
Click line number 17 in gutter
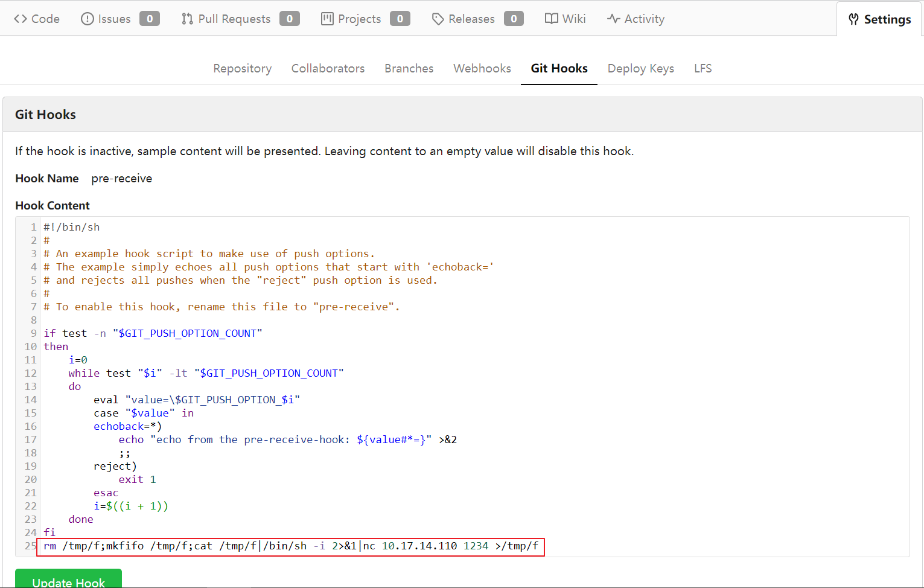pos(31,439)
